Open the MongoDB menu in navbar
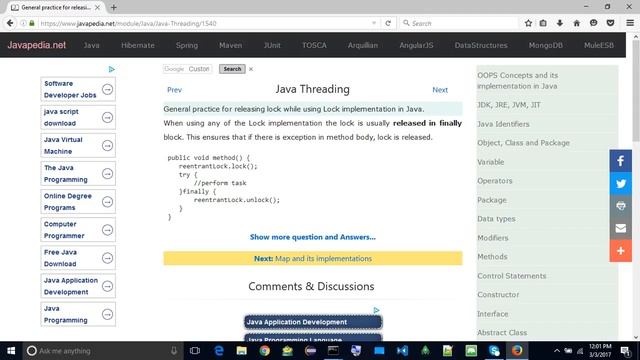The width and height of the screenshot is (640, 360). [x=545, y=45]
